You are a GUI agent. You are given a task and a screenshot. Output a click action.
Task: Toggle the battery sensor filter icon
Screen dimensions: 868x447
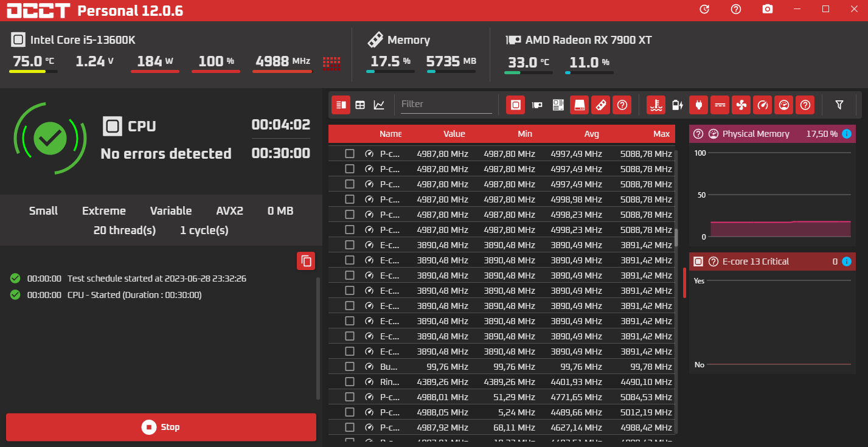click(x=677, y=105)
